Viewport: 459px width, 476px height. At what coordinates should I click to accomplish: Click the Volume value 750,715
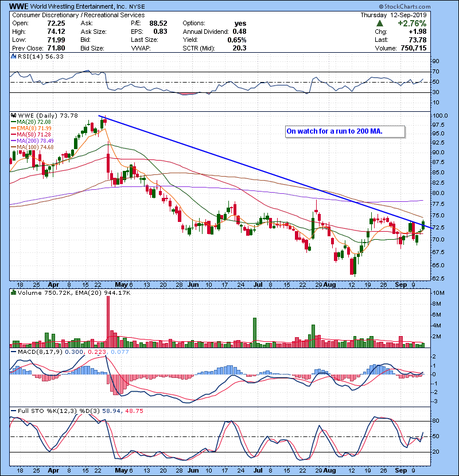click(x=414, y=48)
